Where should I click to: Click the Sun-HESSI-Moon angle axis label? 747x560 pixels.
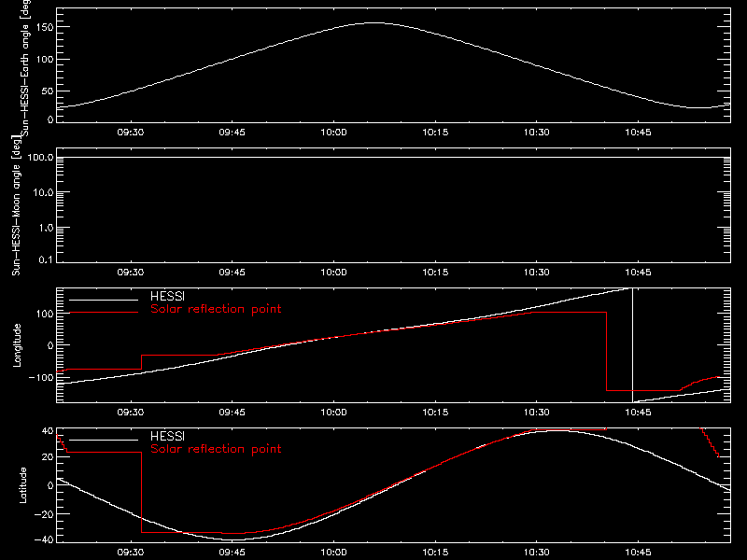[16, 206]
